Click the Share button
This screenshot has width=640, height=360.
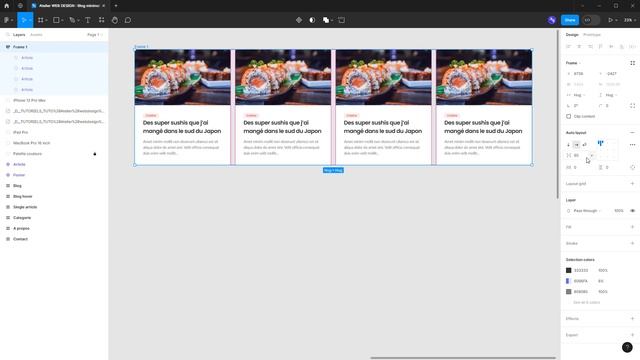coord(570,20)
